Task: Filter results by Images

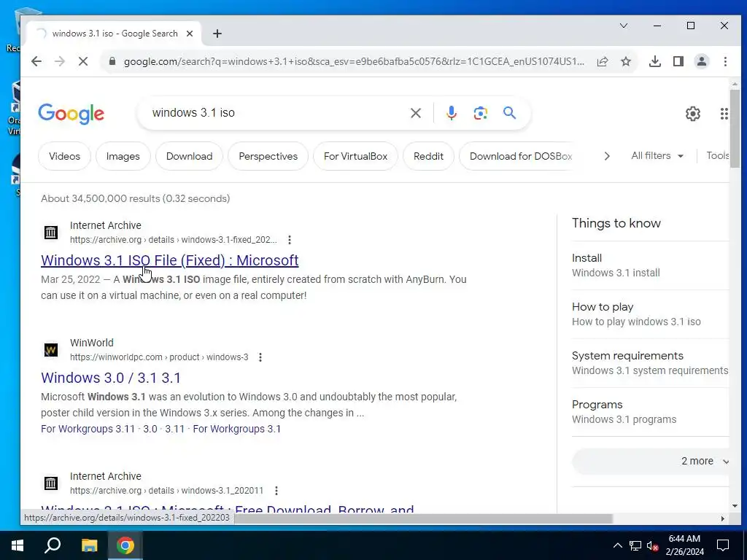Action: [x=123, y=156]
